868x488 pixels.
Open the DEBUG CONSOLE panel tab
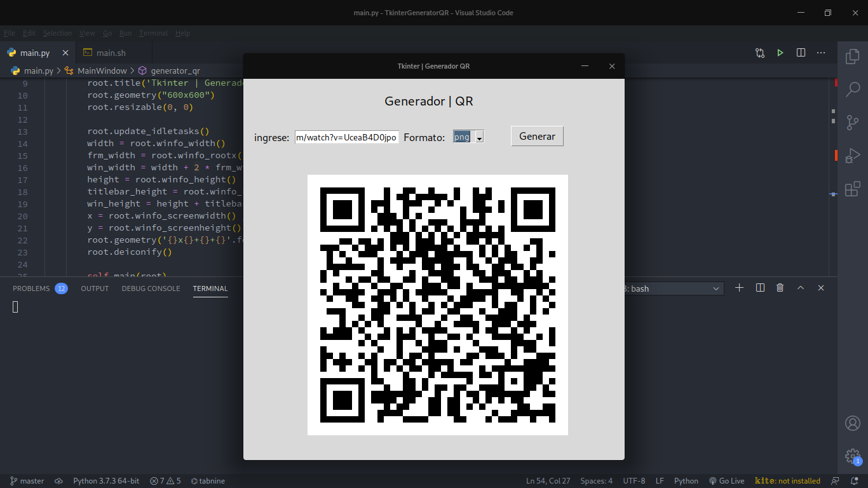pyautogui.click(x=151, y=288)
